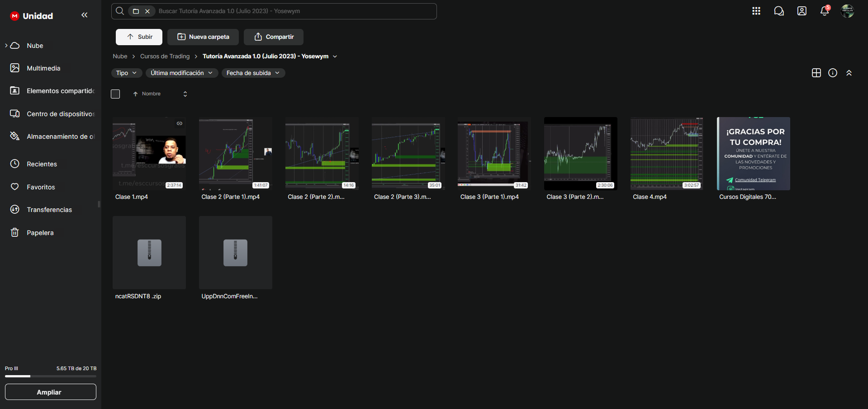This screenshot has width=868, height=409.
Task: Click the storage usage progress bar
Action: point(50,376)
